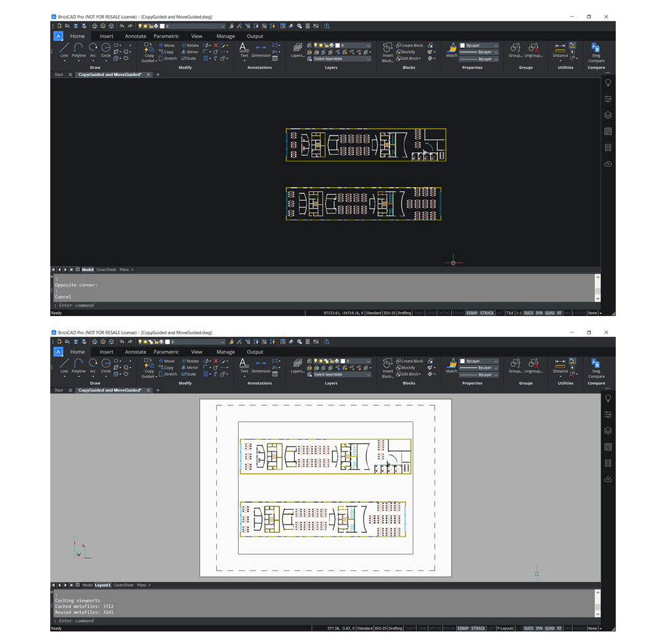Click red X delete icon in upper window

click(216, 45)
